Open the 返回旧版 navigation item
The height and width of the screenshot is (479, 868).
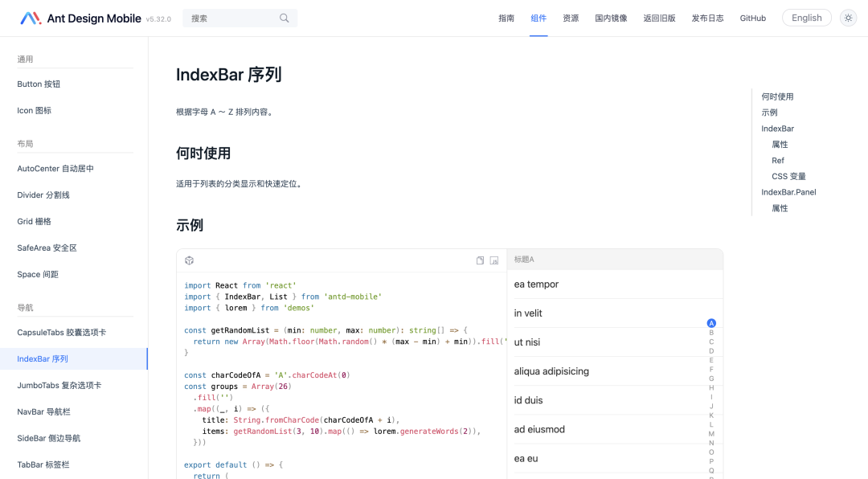659,18
